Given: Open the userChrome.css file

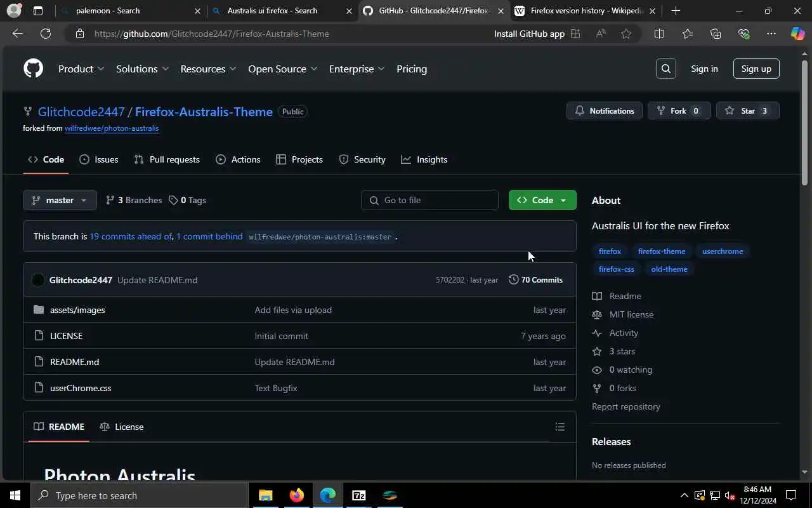Looking at the screenshot, I should click(x=81, y=388).
